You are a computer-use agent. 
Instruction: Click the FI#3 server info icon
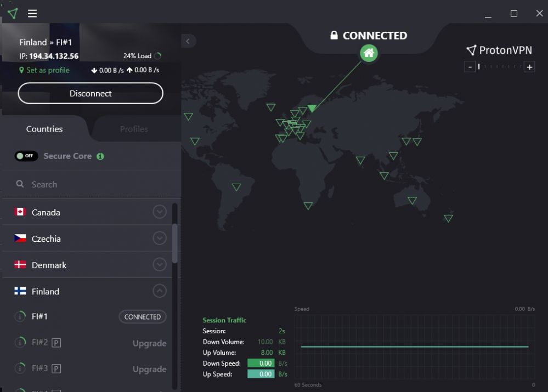pos(20,368)
